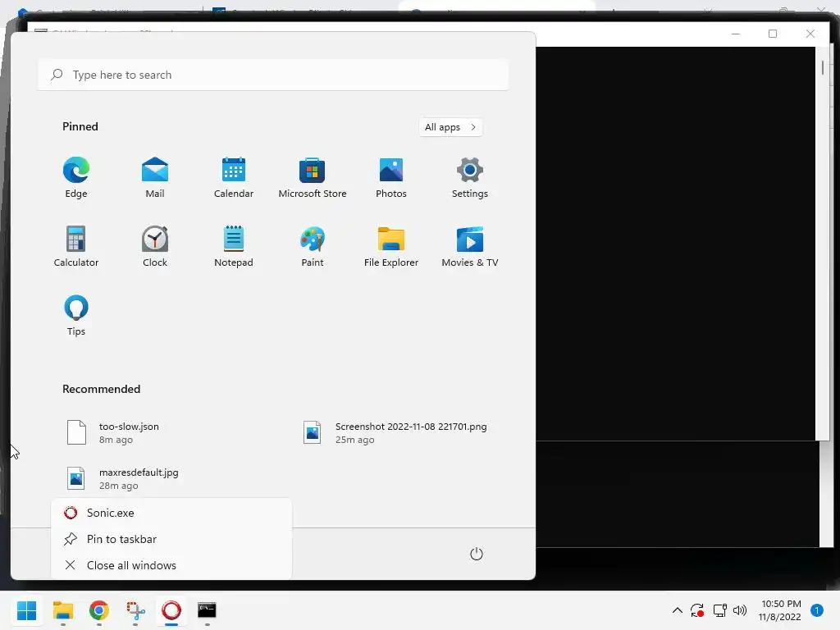This screenshot has height=630, width=840.
Task: Launch the Clock app
Action: point(155,246)
